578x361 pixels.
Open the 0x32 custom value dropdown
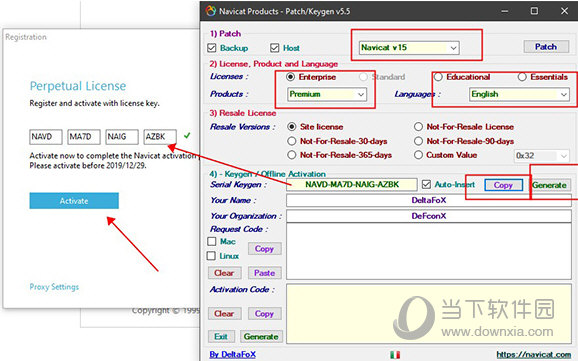(542, 156)
